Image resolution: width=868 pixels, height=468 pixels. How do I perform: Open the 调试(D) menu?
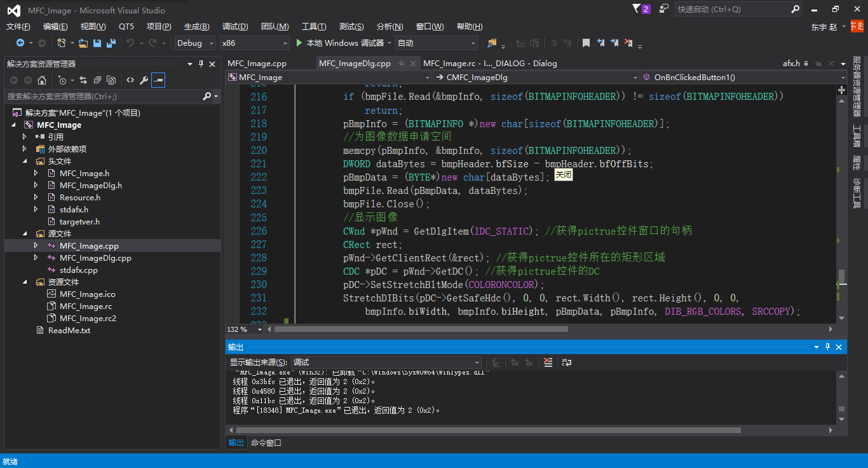(x=235, y=26)
